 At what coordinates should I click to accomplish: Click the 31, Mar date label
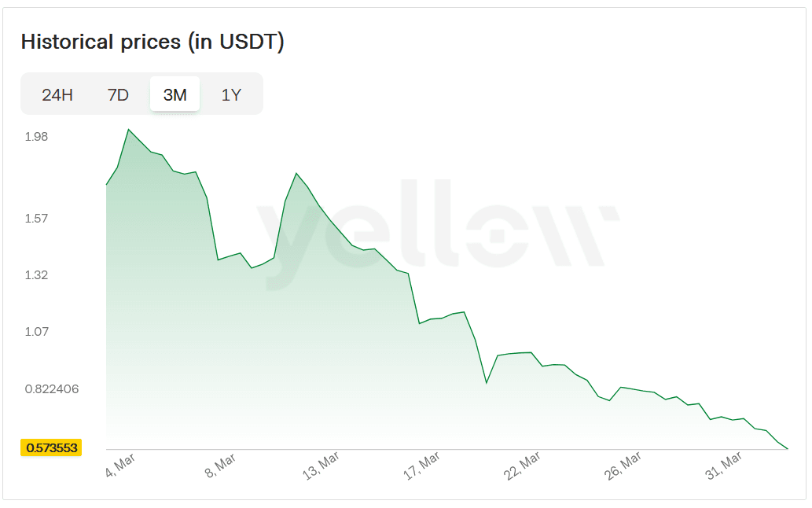point(725,466)
